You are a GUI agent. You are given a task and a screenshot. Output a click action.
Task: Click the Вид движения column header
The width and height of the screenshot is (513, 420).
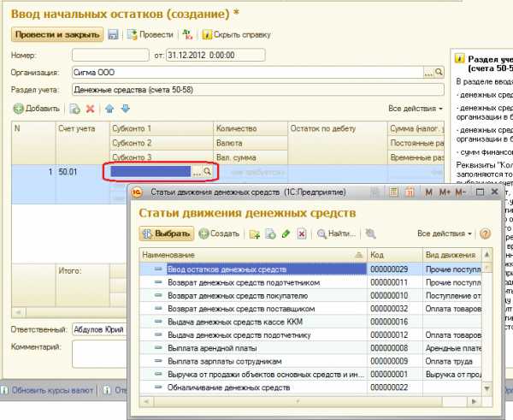(452, 255)
